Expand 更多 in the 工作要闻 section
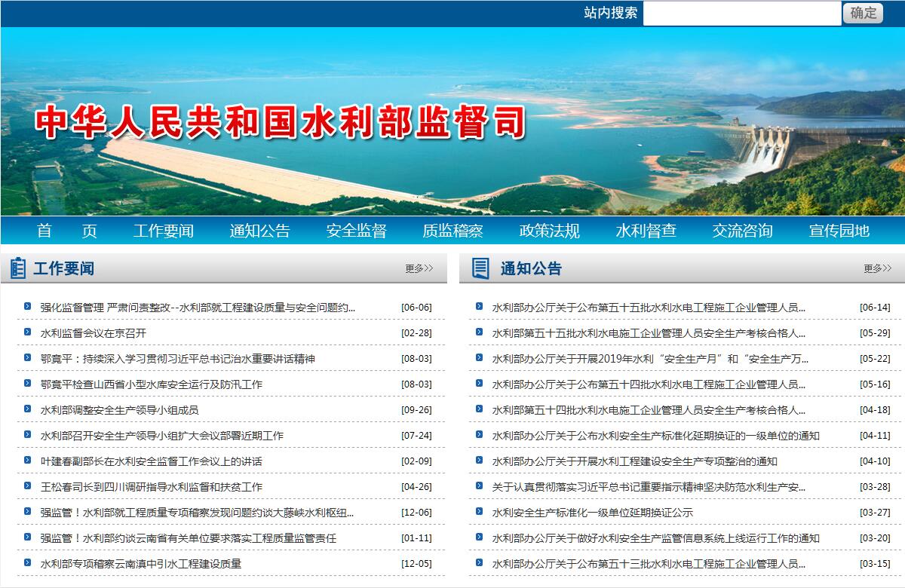The width and height of the screenshot is (905, 588). [x=419, y=268]
